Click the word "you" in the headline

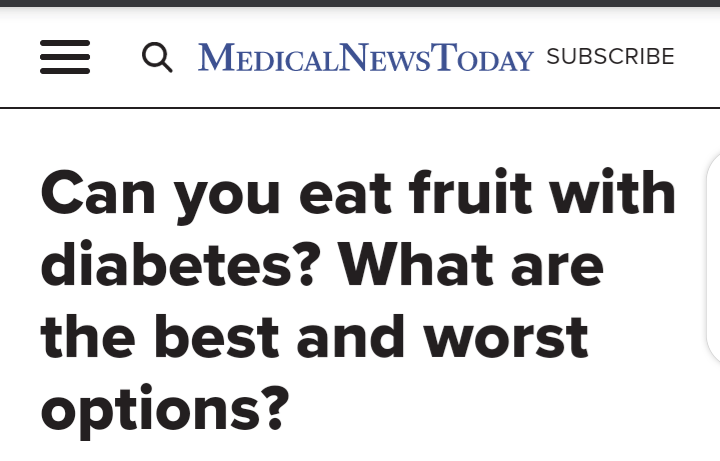click(x=227, y=199)
